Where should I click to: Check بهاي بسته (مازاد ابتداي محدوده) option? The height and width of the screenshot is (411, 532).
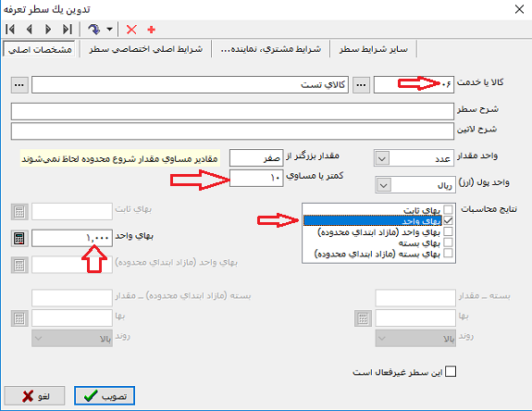[x=448, y=254]
